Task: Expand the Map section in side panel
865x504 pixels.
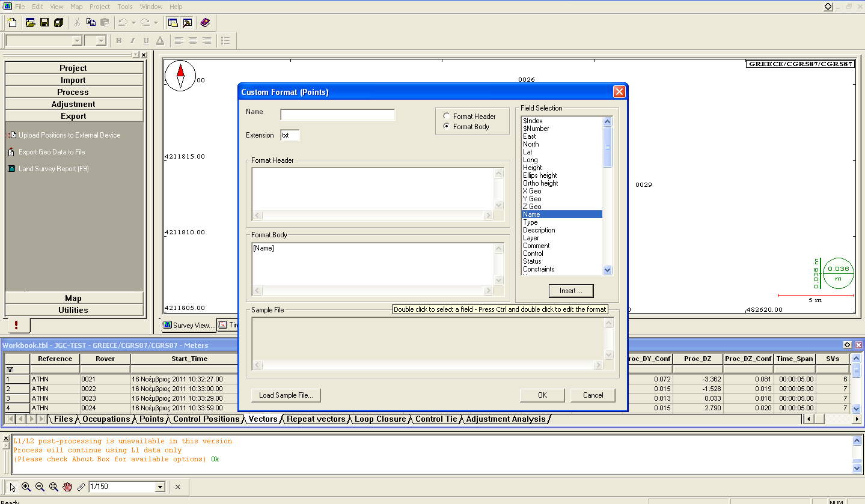Action: click(73, 298)
